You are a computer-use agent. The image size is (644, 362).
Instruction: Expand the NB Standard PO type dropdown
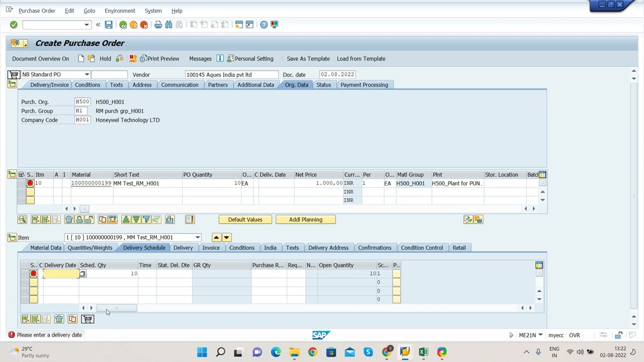pos(87,74)
